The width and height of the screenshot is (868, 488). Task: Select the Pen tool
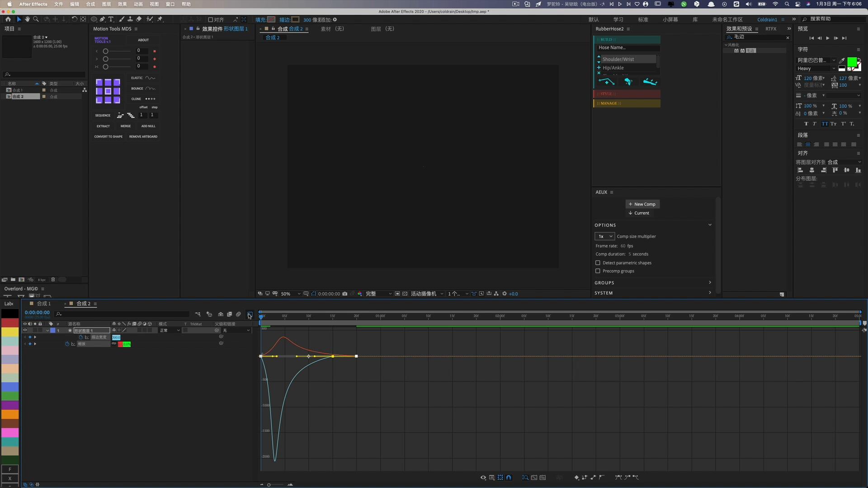click(x=103, y=19)
